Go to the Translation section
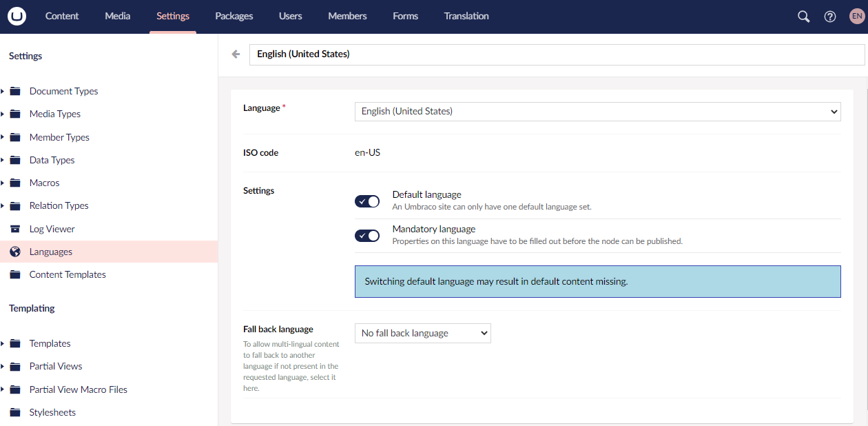 [x=466, y=16]
